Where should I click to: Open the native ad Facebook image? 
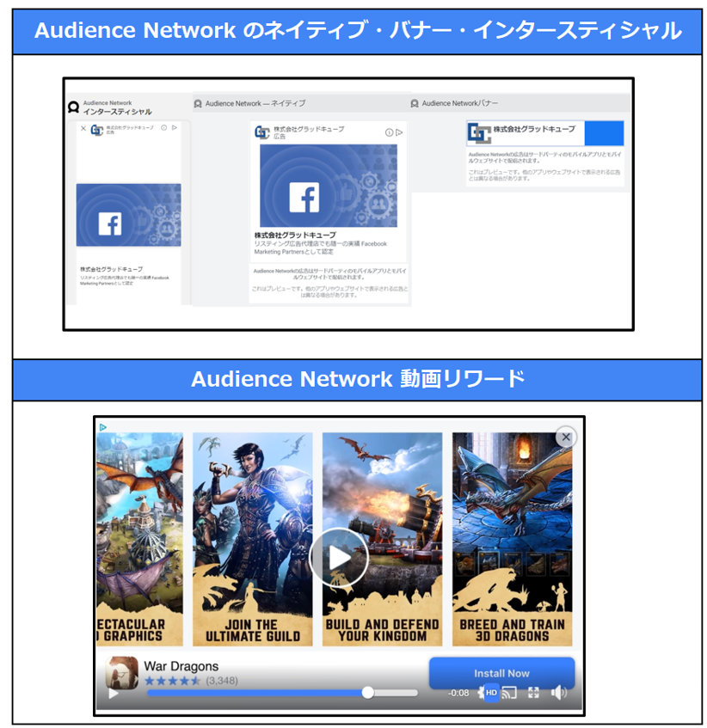(x=329, y=186)
